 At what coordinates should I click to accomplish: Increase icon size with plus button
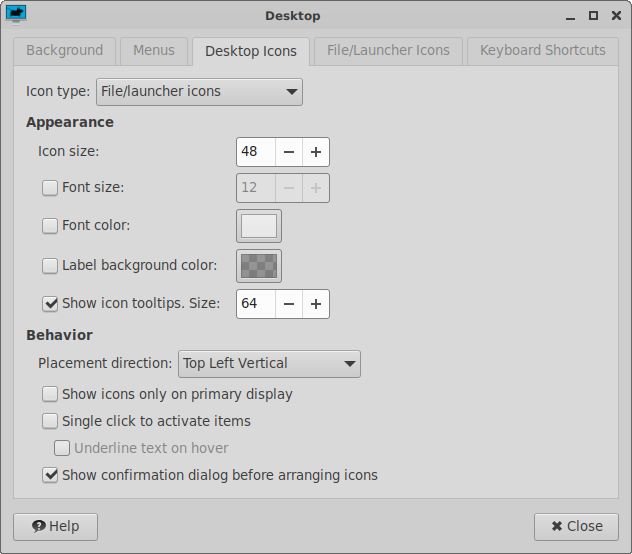(x=316, y=152)
